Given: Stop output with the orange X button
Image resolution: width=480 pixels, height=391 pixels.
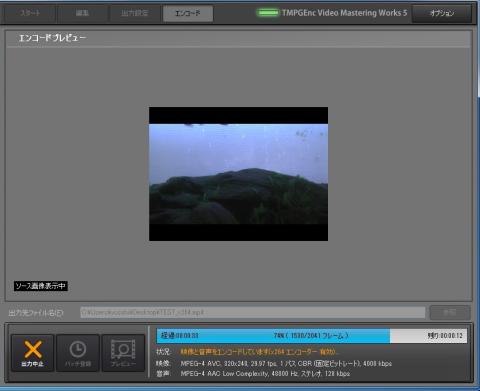Looking at the screenshot, I should pos(32,353).
